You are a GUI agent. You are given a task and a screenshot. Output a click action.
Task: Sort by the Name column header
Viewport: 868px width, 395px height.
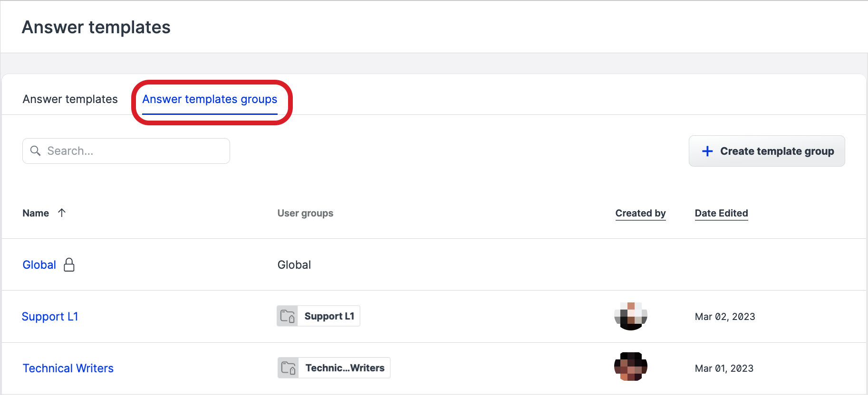click(x=36, y=213)
